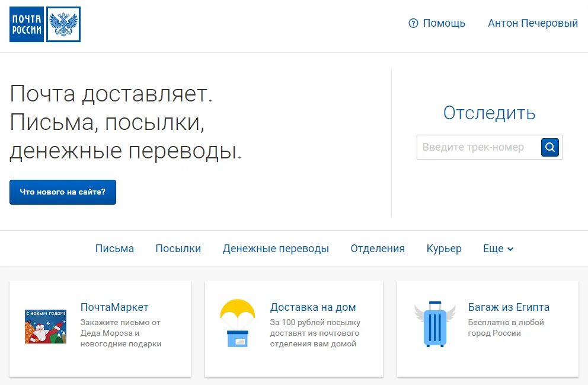Switch to the Посылки tab

click(178, 249)
